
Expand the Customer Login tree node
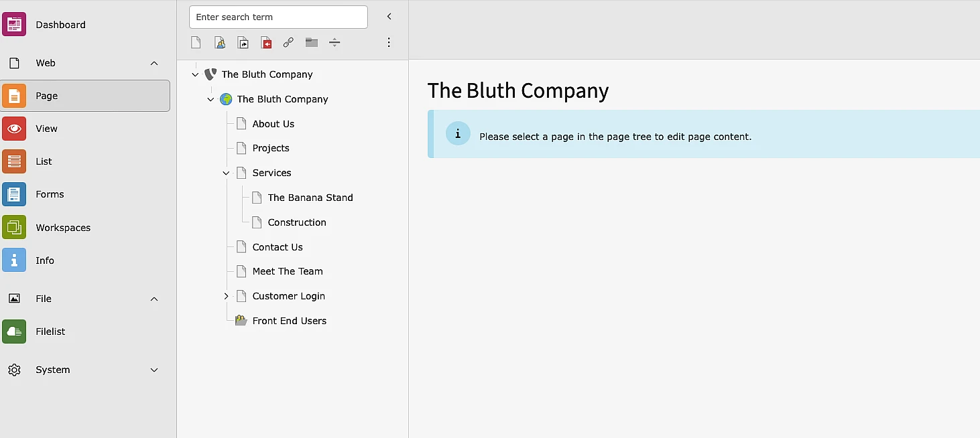click(226, 296)
